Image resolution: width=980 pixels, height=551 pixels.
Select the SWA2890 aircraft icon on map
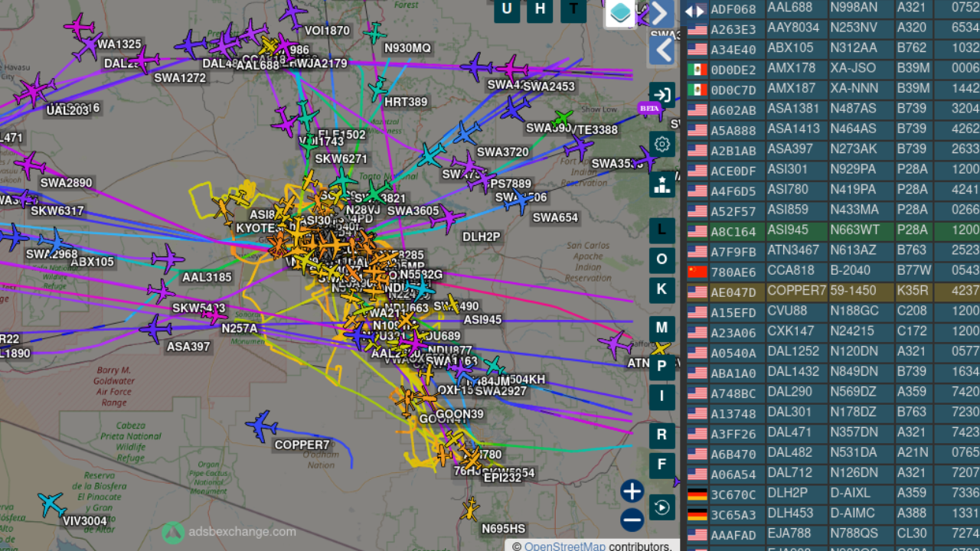(30, 165)
